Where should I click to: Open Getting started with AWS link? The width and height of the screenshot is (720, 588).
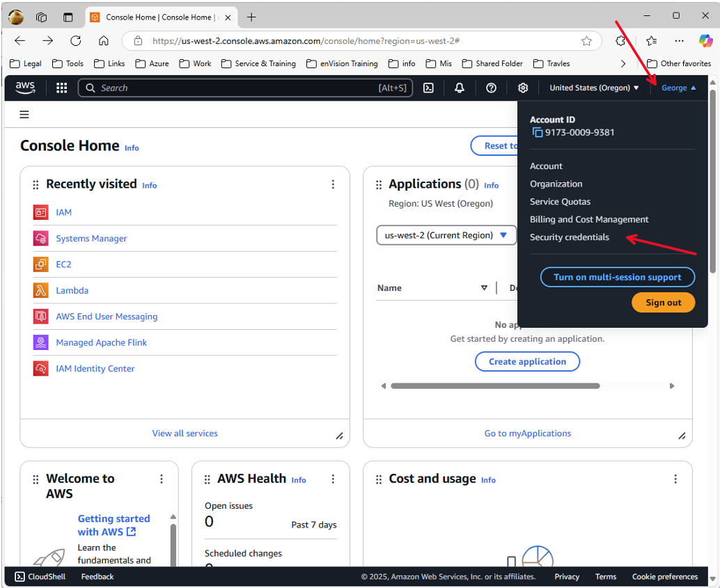click(114, 525)
